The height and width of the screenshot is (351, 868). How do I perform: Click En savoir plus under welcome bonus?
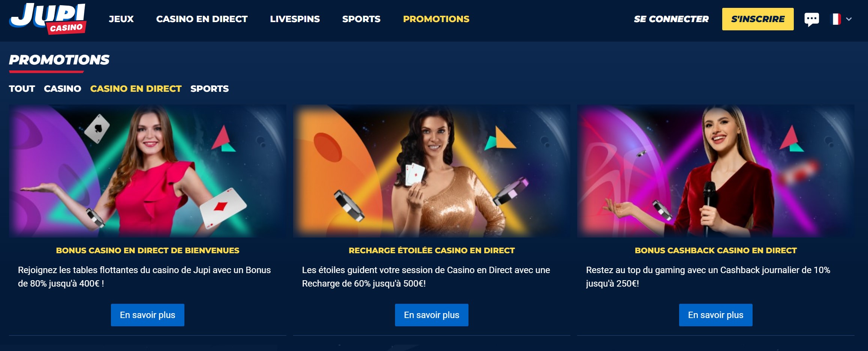tap(148, 315)
